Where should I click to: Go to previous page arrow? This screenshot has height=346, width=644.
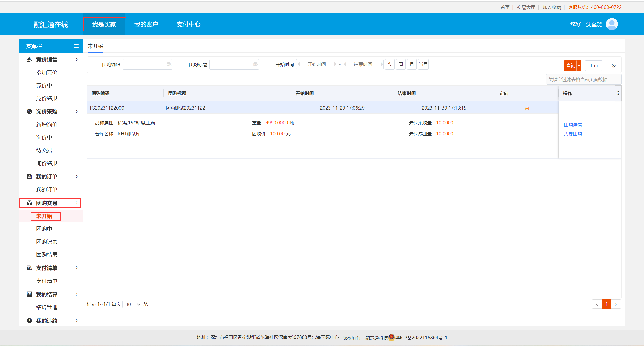pyautogui.click(x=597, y=304)
